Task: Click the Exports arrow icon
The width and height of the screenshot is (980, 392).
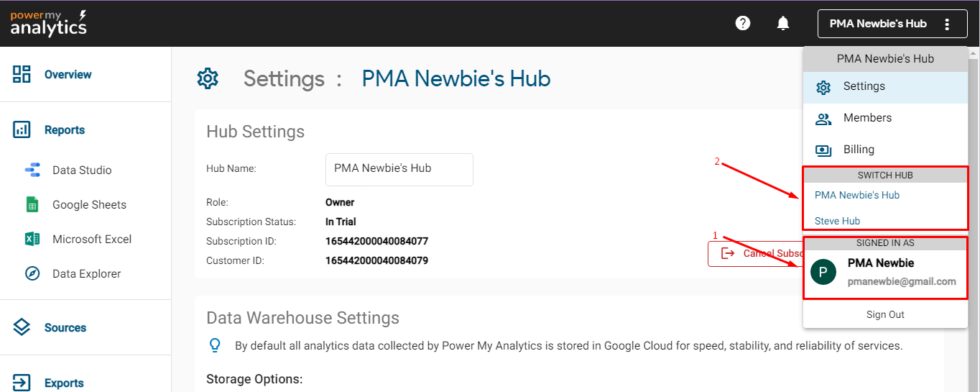Action: [22, 383]
